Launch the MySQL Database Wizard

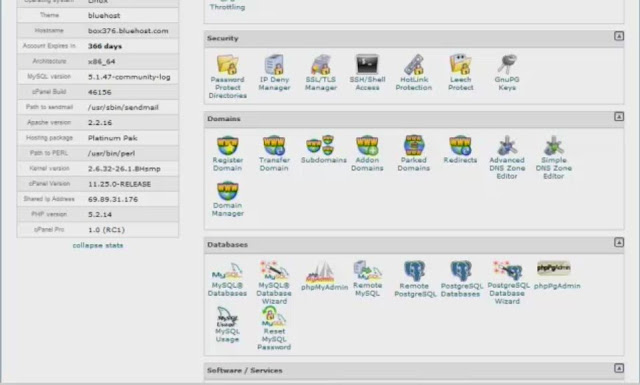pyautogui.click(x=274, y=283)
